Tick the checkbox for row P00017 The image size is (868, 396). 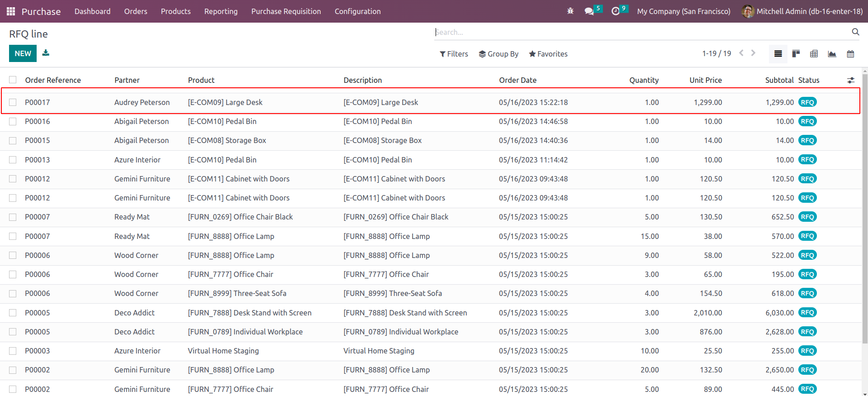(x=13, y=102)
